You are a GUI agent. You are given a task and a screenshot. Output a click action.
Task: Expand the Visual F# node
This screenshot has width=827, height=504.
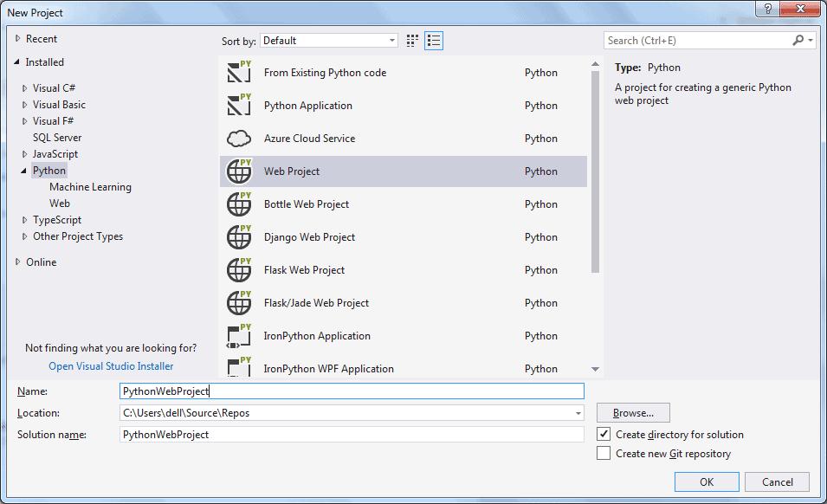(x=24, y=120)
